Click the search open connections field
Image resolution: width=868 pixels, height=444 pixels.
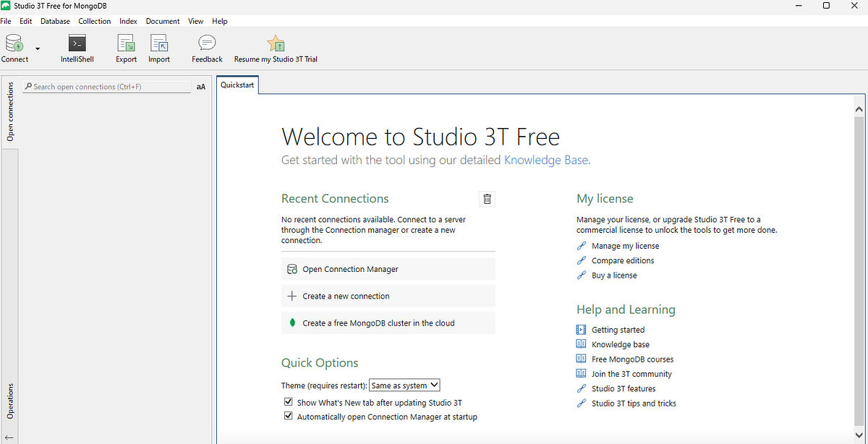click(105, 86)
